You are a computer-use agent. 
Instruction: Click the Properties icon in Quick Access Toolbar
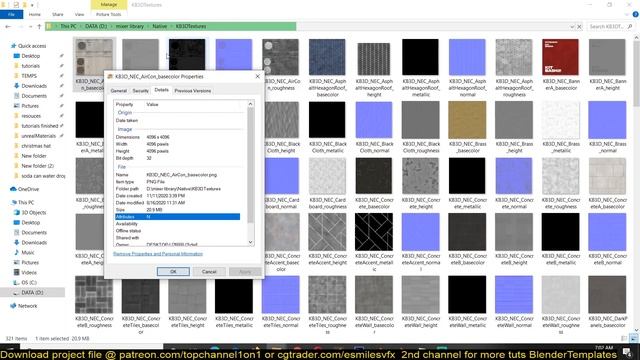point(16,5)
